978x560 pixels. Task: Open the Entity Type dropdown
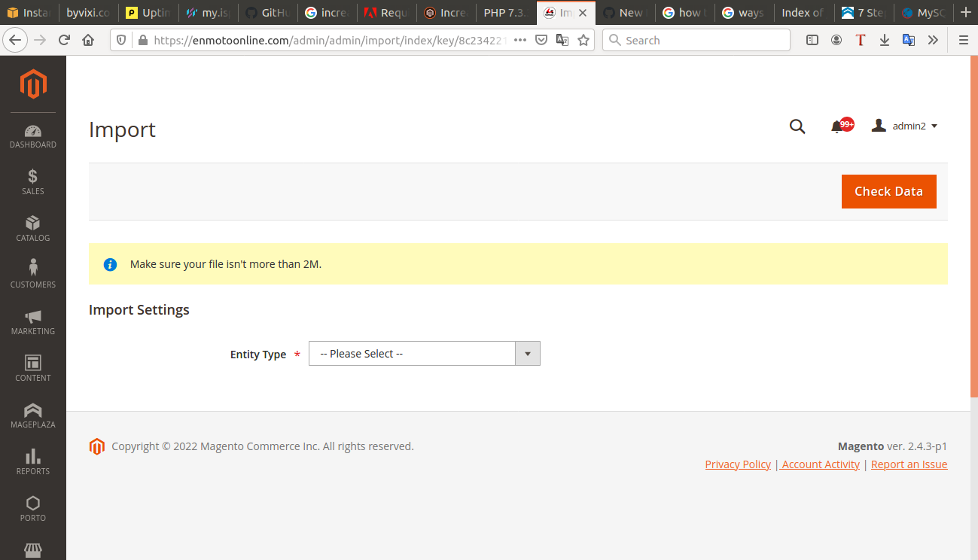[424, 353]
